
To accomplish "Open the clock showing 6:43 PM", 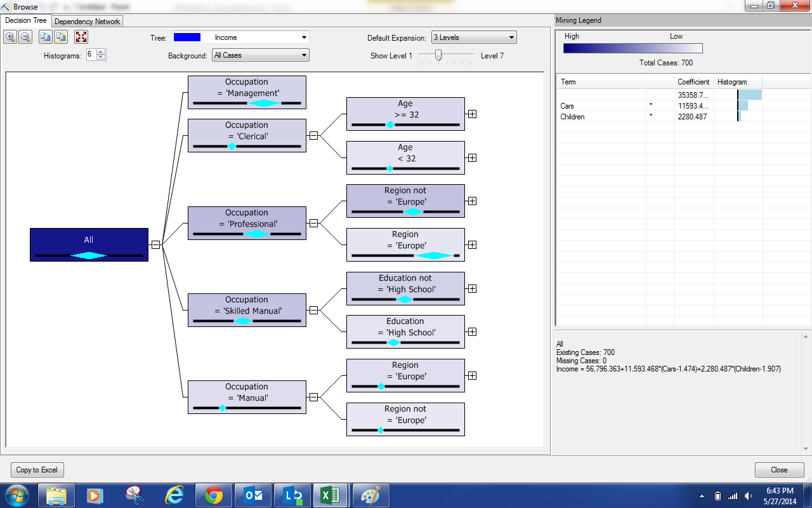I will [780, 495].
